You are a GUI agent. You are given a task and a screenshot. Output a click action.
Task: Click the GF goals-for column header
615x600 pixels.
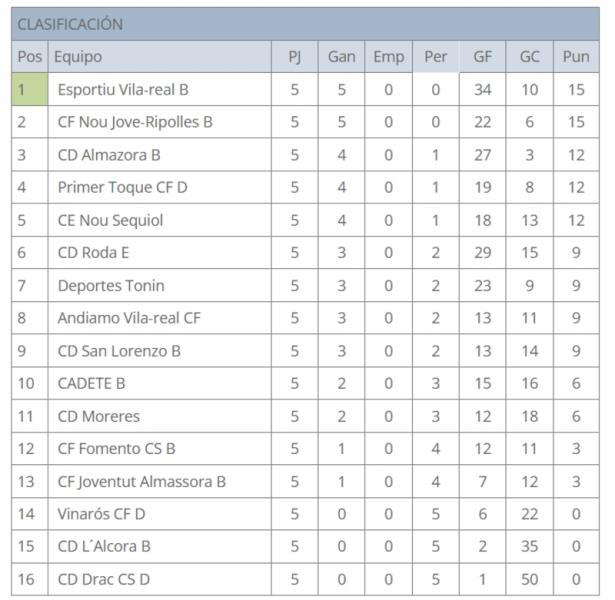coord(482,57)
